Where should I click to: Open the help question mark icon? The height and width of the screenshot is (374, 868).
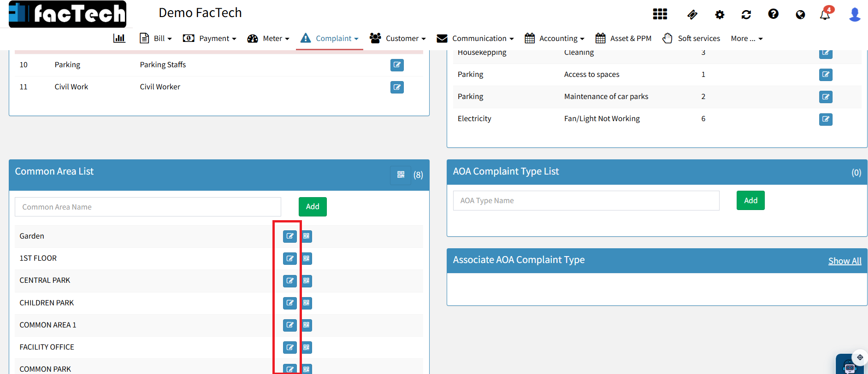tap(773, 14)
